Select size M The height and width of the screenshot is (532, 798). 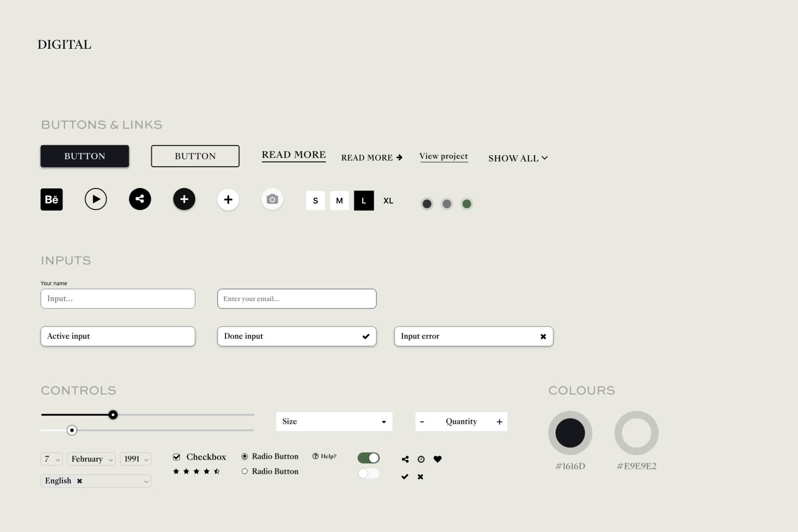(x=340, y=200)
